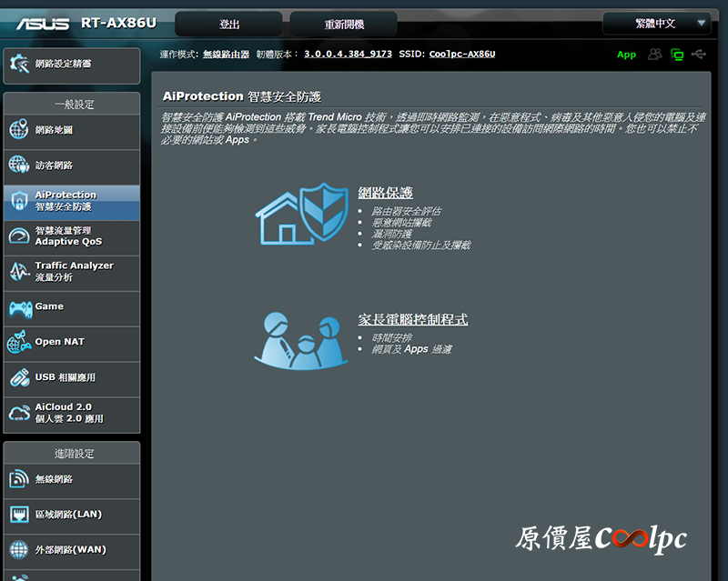Click the green network status monitor icon

tap(677, 55)
